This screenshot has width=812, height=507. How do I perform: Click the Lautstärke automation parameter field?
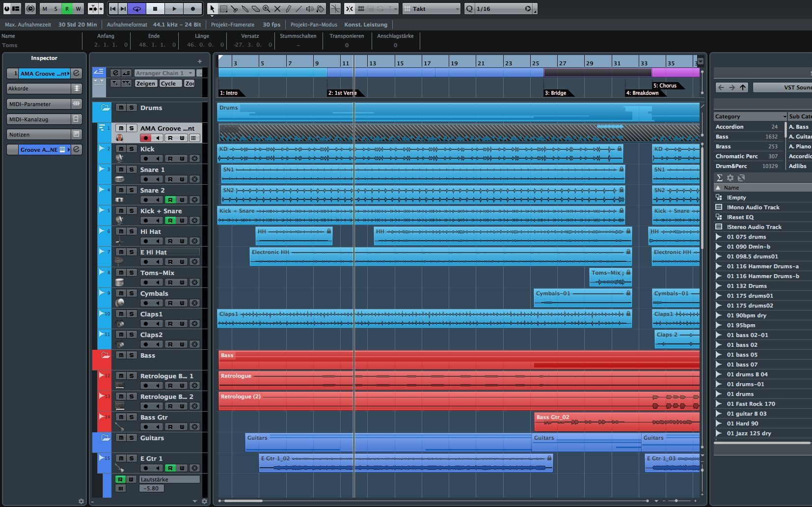click(x=169, y=479)
